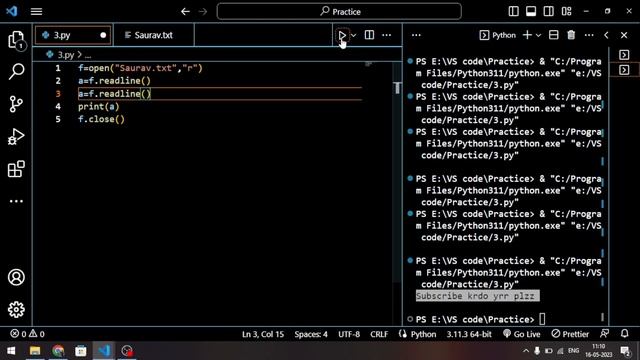640x360 pixels.
Task: Change encoding via UTF-8 status item
Action: point(349,334)
